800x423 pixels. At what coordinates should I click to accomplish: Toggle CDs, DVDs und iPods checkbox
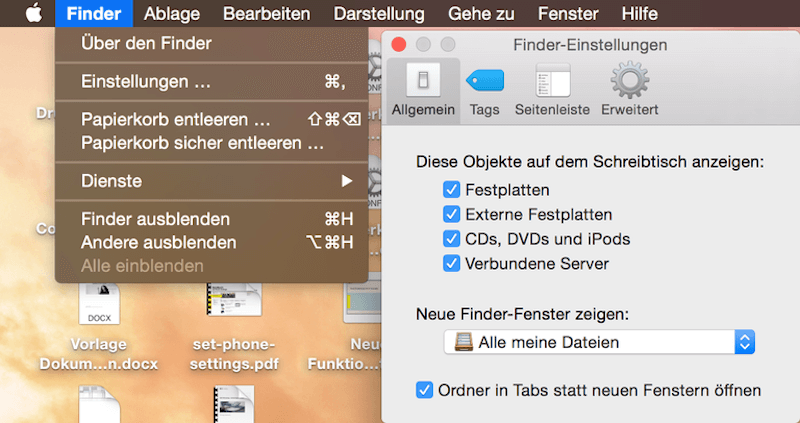(451, 239)
